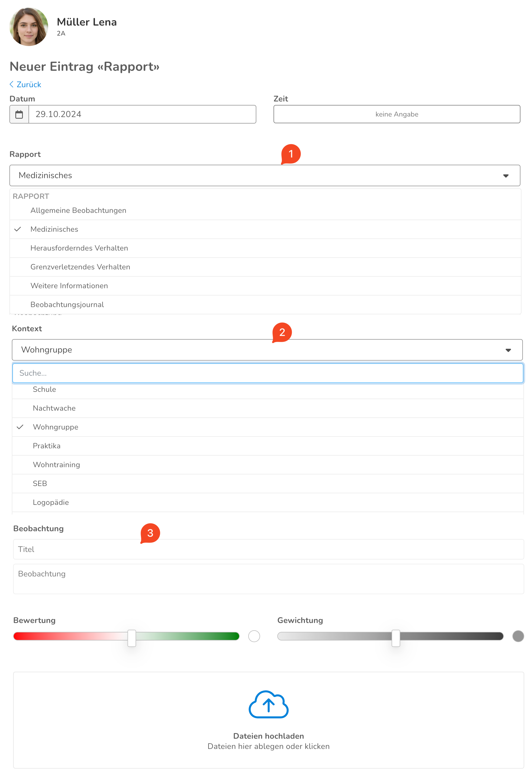
Task: Click the red annotation marker 1
Action: point(290,154)
